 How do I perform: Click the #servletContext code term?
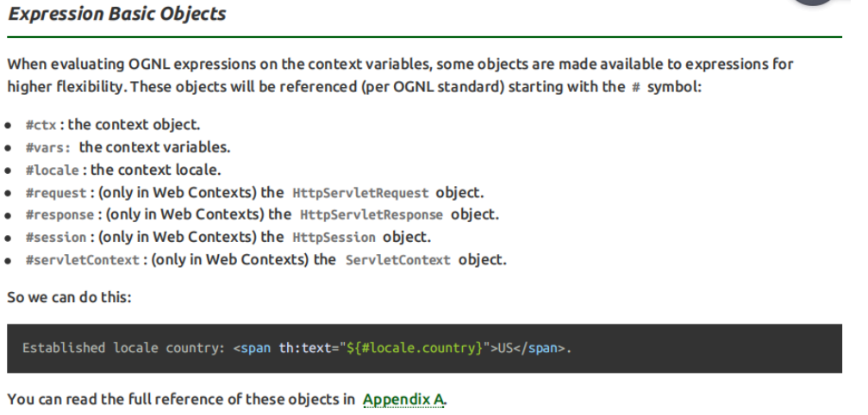pyautogui.click(x=82, y=260)
